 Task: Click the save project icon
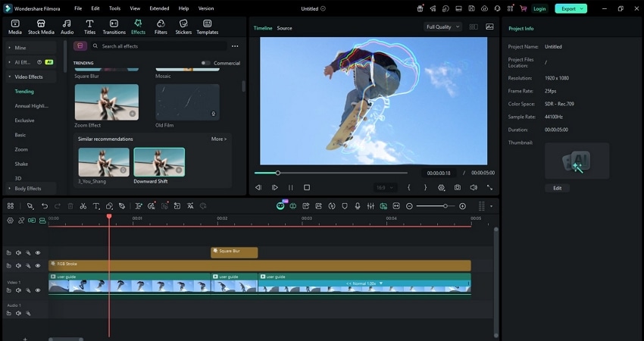471,8
